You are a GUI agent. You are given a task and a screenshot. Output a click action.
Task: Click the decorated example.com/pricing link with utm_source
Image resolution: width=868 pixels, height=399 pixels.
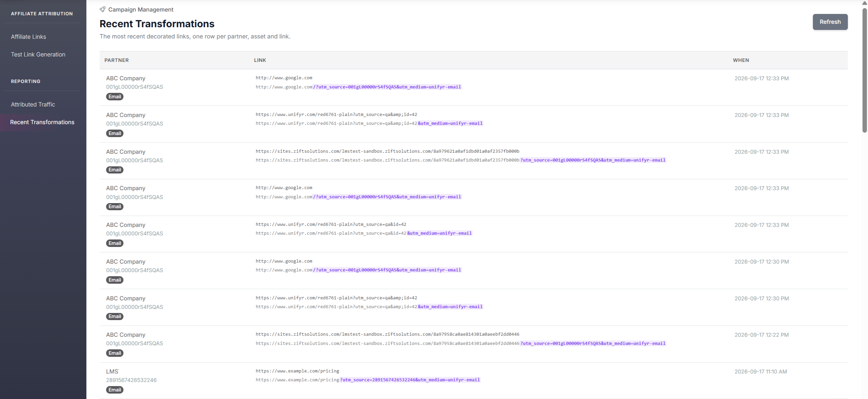(x=368, y=380)
